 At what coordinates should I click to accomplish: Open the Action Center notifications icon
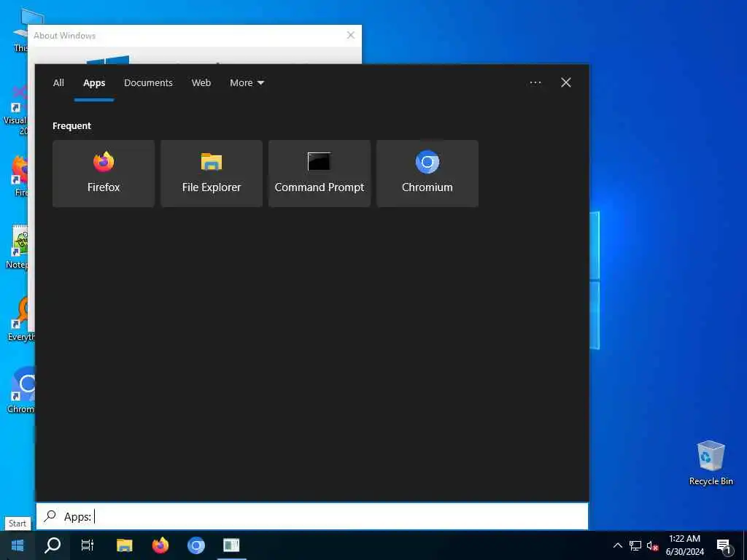(x=723, y=545)
